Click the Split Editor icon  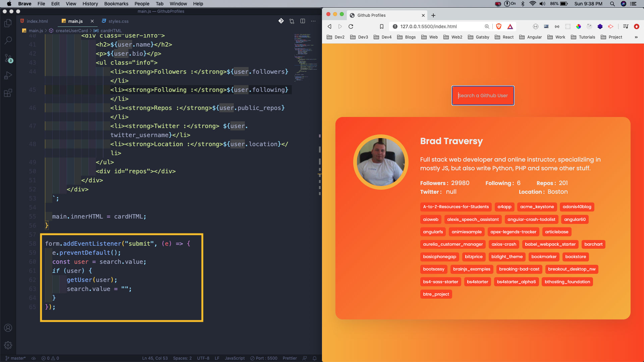(x=303, y=21)
